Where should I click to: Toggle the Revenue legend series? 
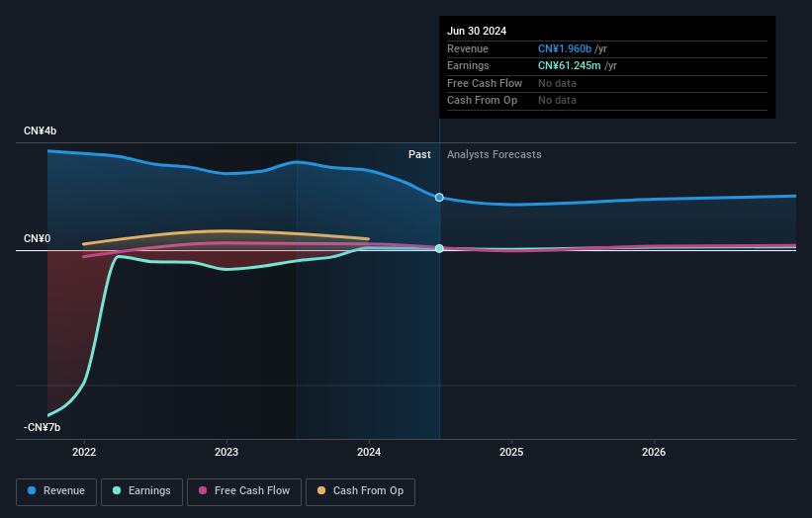pos(56,491)
